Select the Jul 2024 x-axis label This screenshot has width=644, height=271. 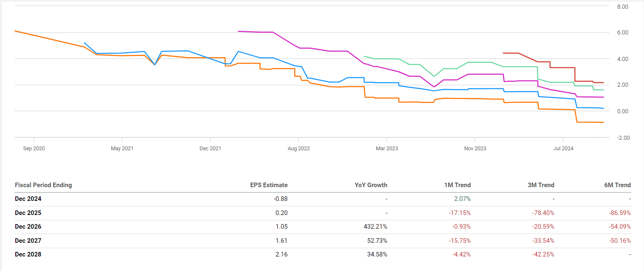click(x=563, y=149)
